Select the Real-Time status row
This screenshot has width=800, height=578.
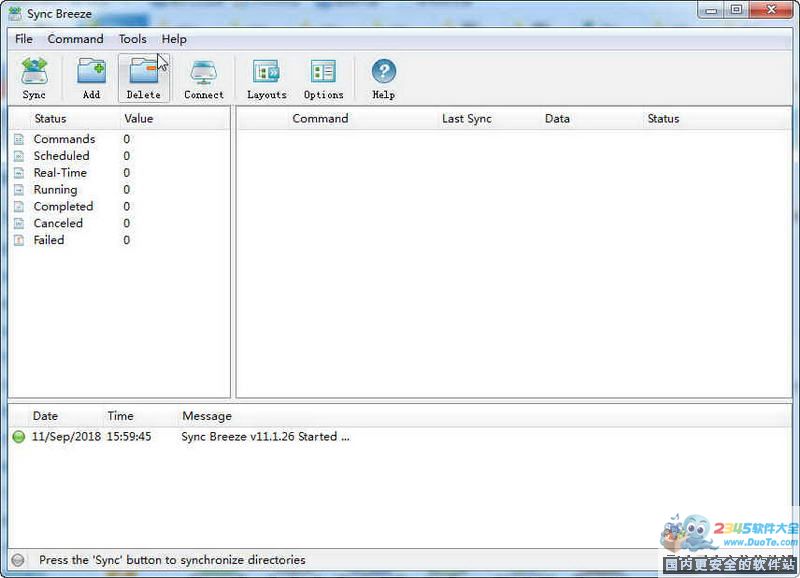[x=119, y=172]
